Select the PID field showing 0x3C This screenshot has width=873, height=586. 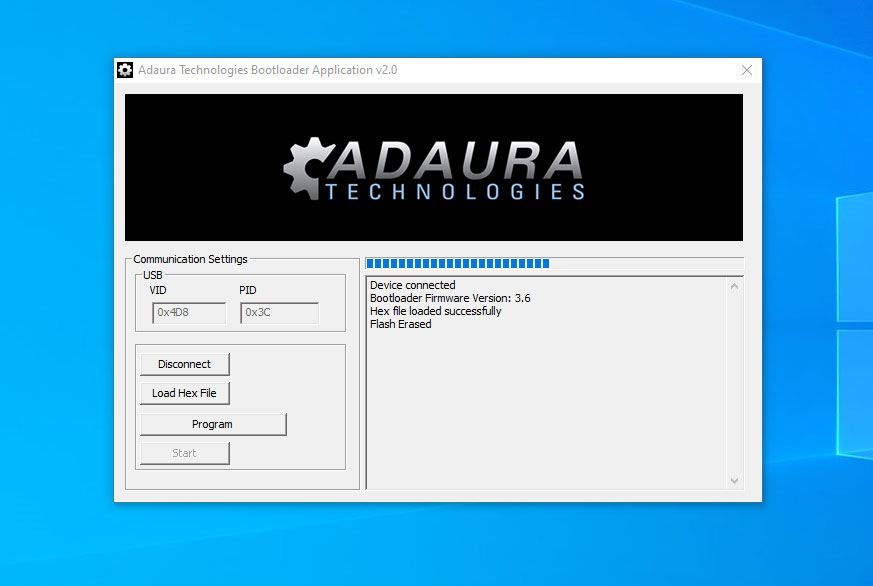click(x=279, y=313)
